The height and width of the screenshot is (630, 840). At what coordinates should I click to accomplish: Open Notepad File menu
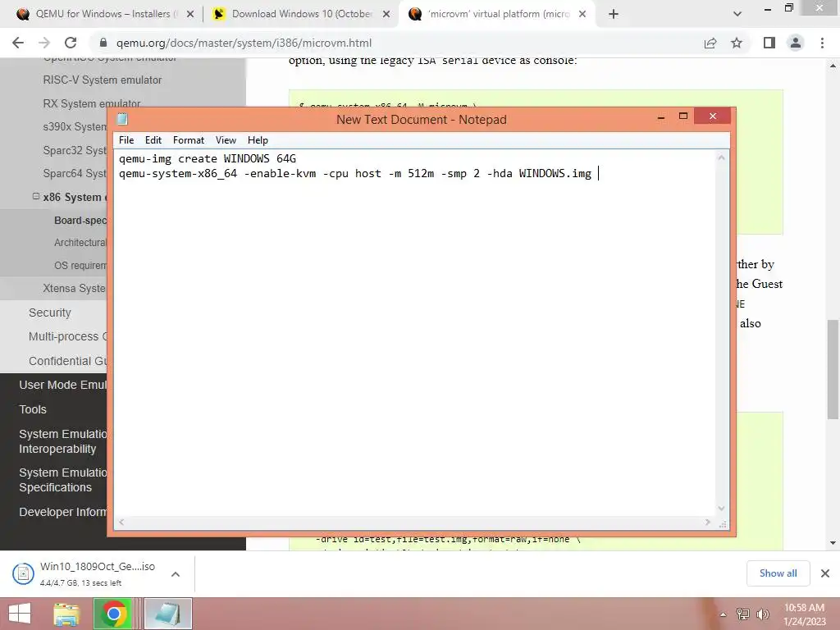click(x=126, y=139)
